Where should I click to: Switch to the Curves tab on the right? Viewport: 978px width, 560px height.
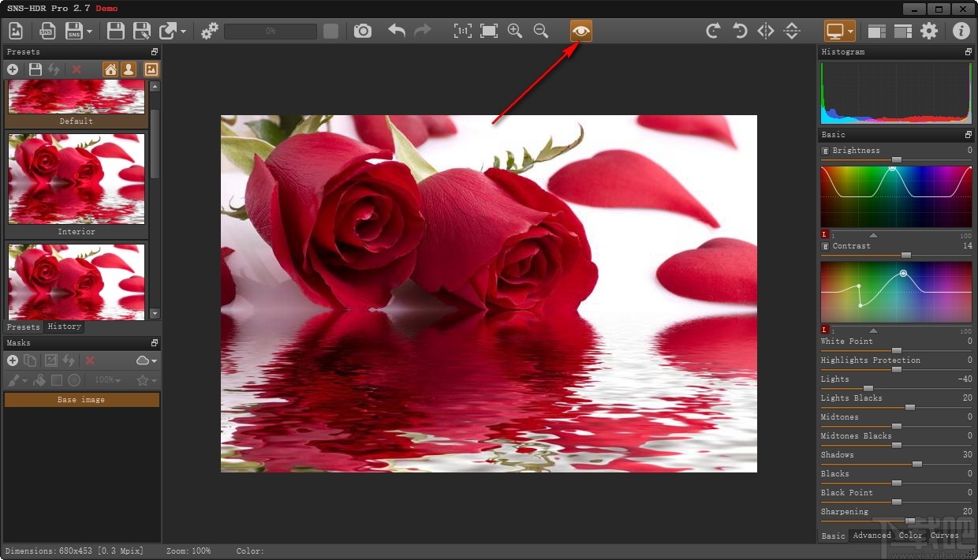[x=944, y=536]
